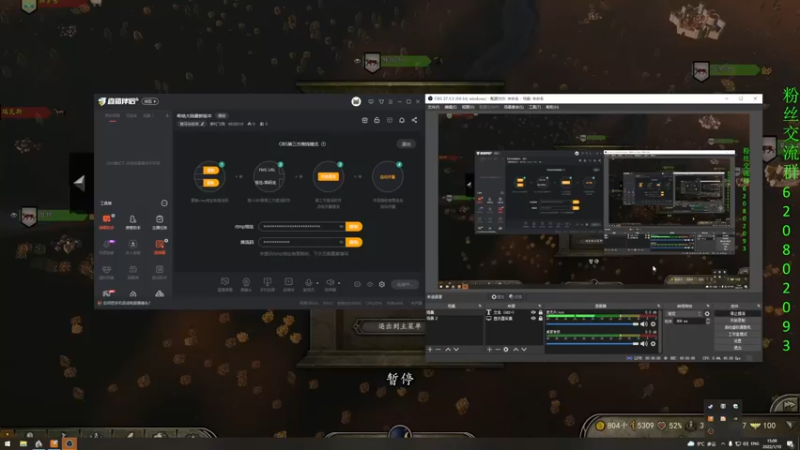This screenshot has height=450, width=800.
Task: Expand speaker device dropdown arrow in 直播伴侣
Action: click(x=339, y=283)
